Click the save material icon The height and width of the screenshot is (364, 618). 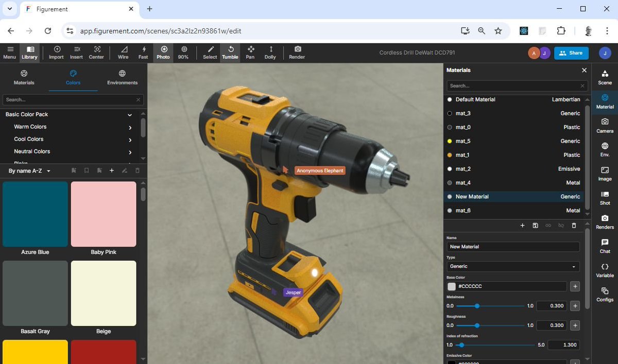[x=535, y=226]
